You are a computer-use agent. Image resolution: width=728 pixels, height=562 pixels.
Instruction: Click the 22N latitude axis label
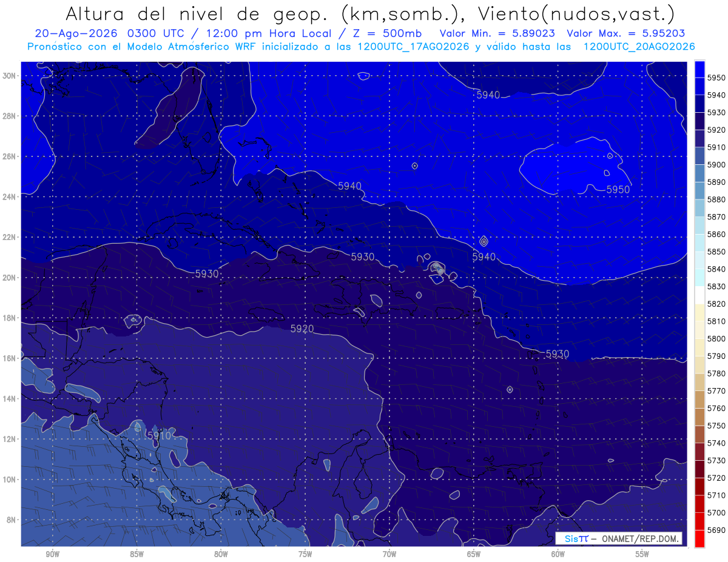(8, 237)
